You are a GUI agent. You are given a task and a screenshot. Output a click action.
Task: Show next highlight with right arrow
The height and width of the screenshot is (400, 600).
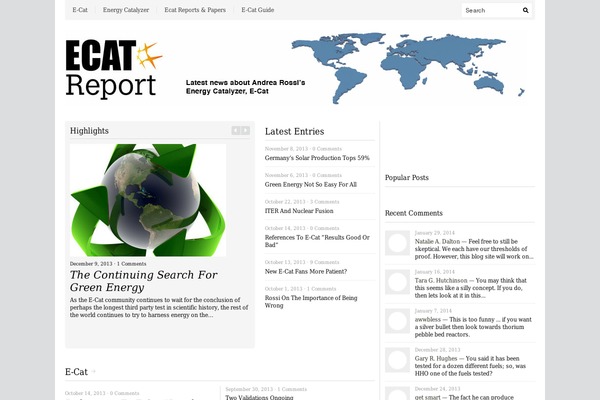click(x=246, y=131)
